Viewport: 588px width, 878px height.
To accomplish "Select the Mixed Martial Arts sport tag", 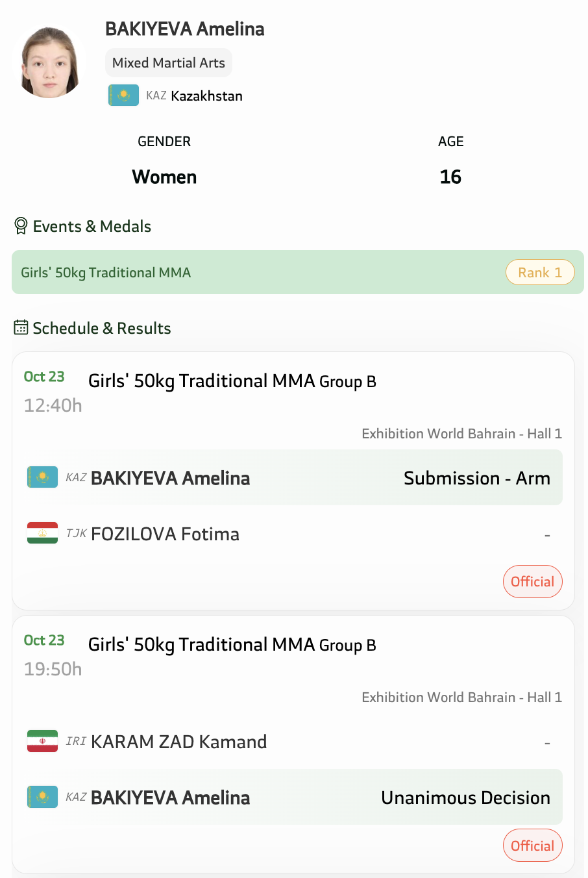I will tap(169, 63).
